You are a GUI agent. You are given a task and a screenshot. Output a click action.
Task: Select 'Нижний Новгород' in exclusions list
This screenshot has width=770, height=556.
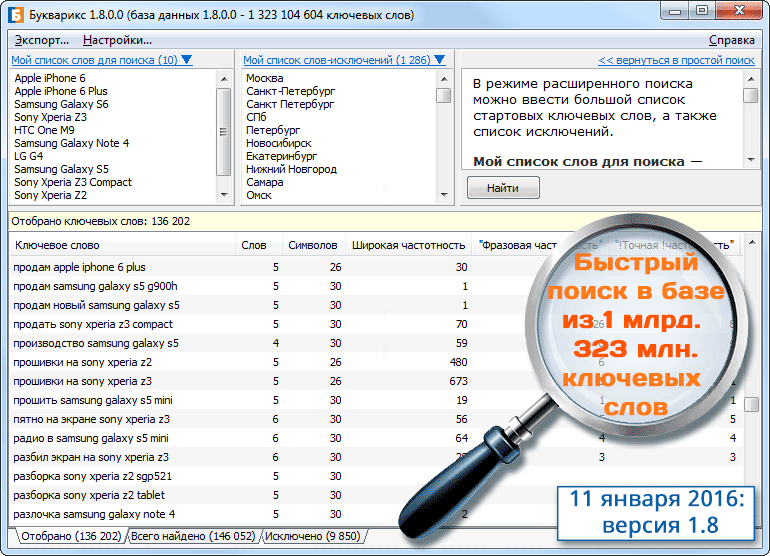[x=292, y=169]
